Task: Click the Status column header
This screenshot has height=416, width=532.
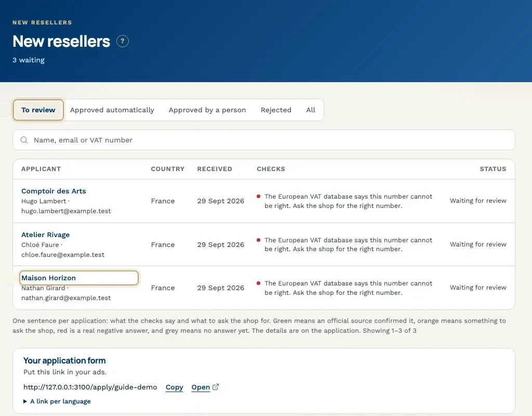Action: coord(493,169)
